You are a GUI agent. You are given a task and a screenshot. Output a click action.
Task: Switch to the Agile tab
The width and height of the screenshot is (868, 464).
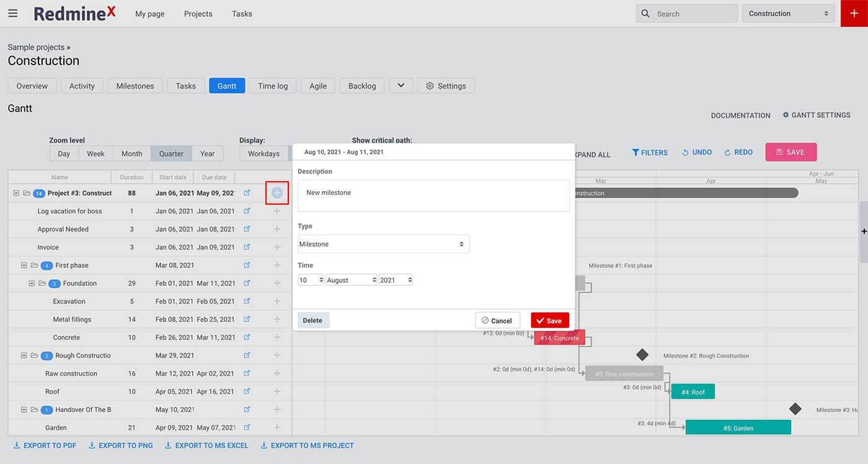[x=318, y=86]
